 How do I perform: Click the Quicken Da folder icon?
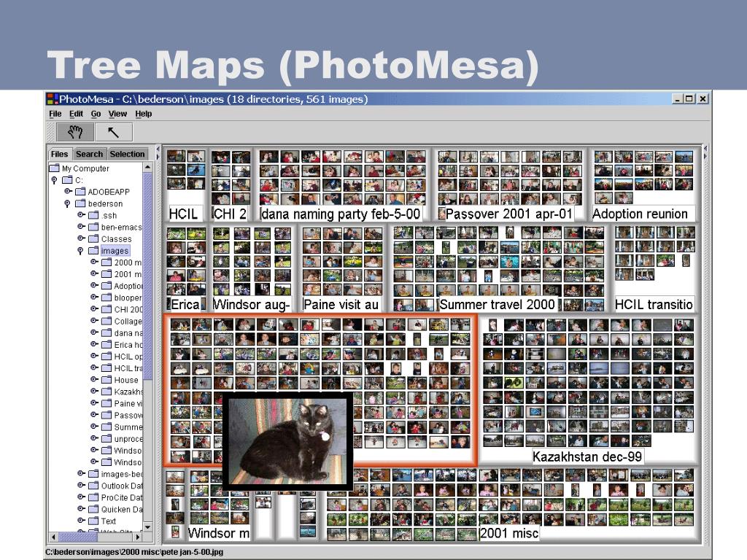94,508
